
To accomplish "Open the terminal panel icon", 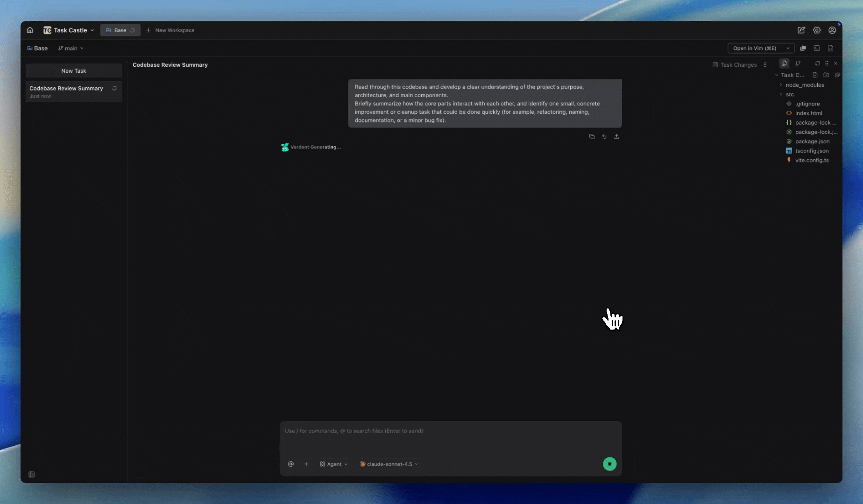I will pyautogui.click(x=817, y=48).
